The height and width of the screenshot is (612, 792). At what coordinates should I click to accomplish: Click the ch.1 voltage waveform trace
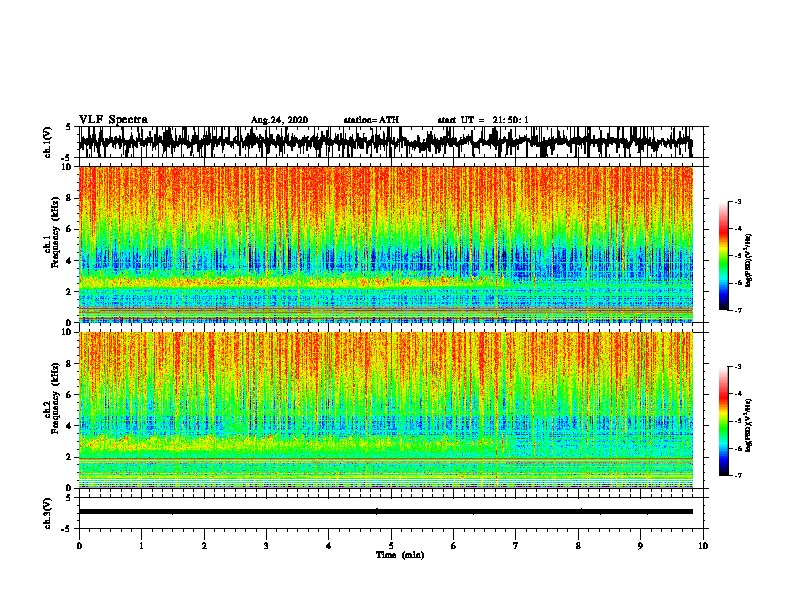click(x=385, y=142)
